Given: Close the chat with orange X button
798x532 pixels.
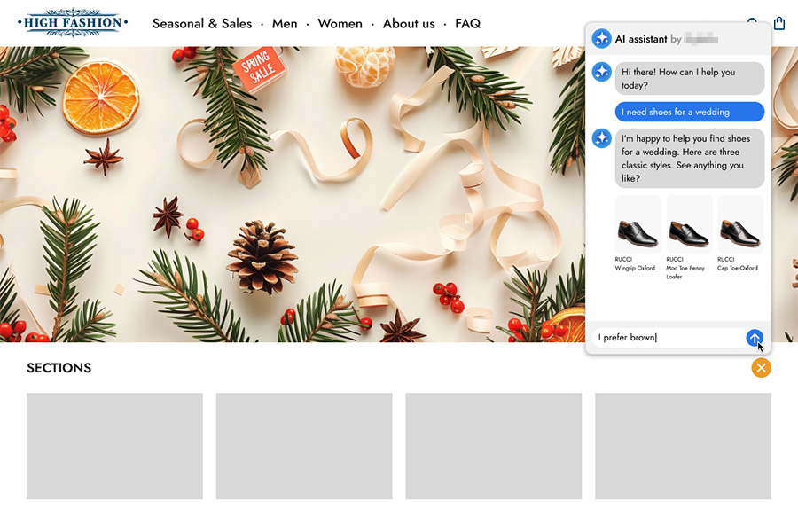Looking at the screenshot, I should click(761, 367).
